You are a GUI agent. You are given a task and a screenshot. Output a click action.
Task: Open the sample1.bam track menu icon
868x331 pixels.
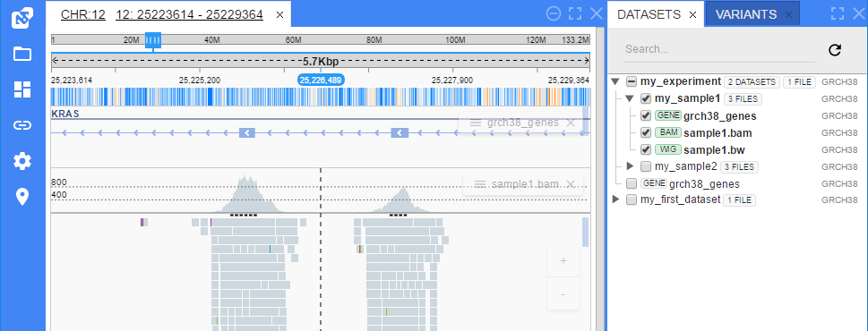coord(479,184)
